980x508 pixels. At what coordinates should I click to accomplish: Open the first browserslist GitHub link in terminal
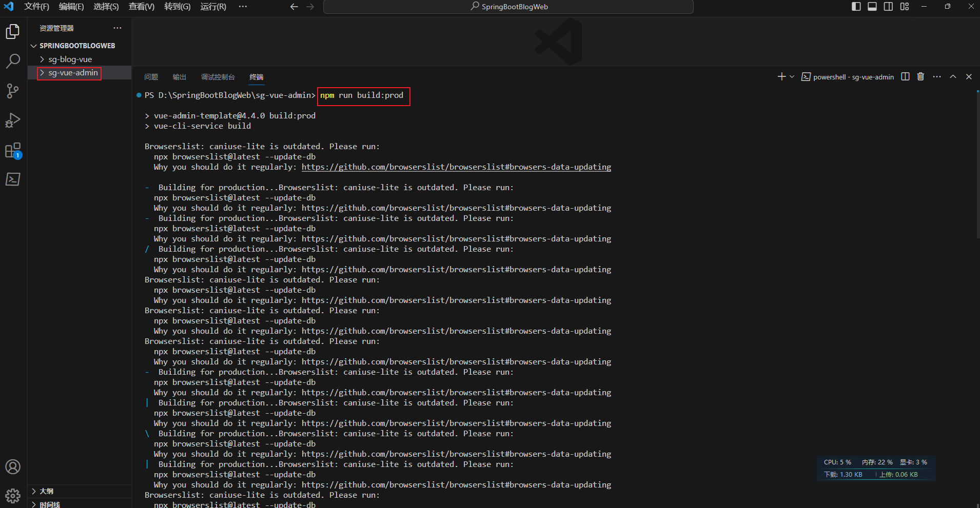coord(456,167)
